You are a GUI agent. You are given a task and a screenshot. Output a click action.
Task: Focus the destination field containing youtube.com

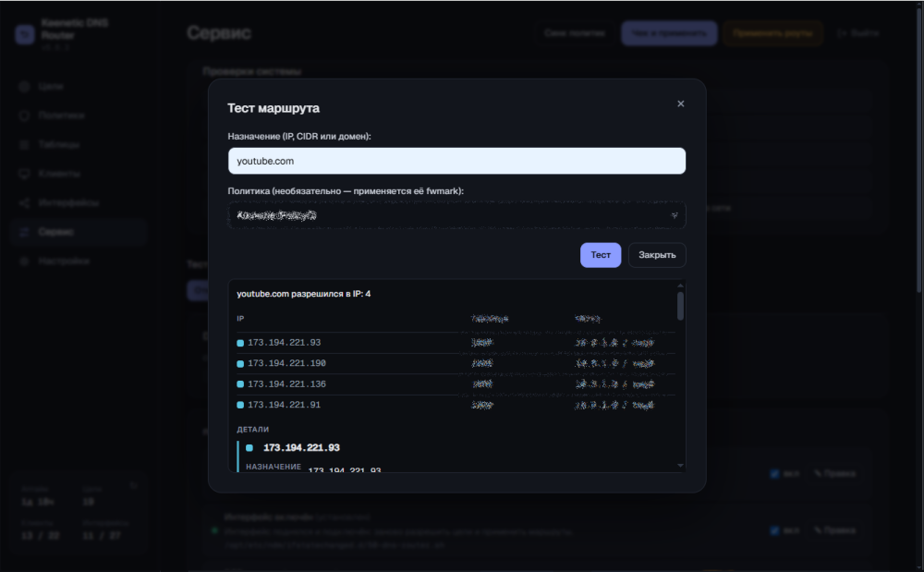pos(456,161)
